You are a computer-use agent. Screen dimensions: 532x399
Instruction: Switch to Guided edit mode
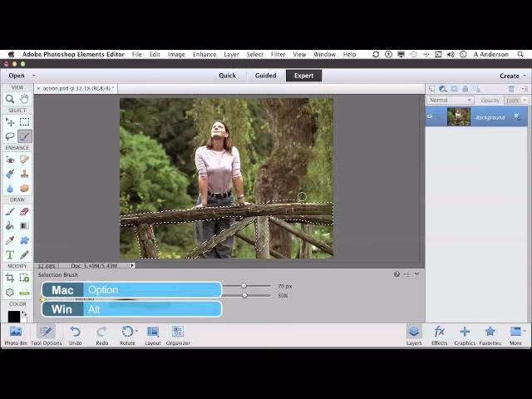point(266,76)
